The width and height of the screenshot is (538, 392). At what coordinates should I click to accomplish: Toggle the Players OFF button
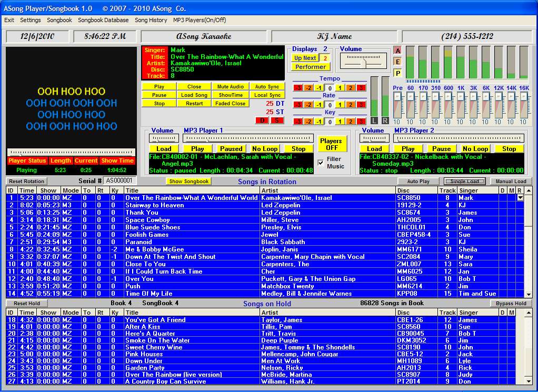(x=331, y=144)
